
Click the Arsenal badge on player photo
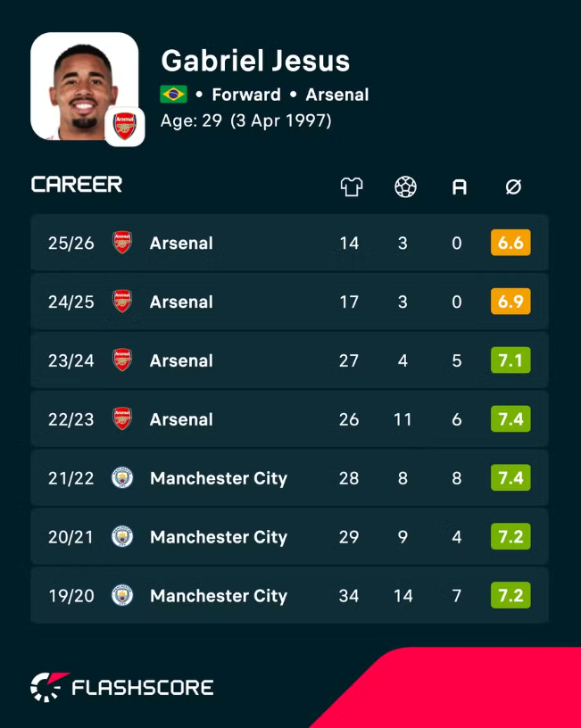[125, 127]
